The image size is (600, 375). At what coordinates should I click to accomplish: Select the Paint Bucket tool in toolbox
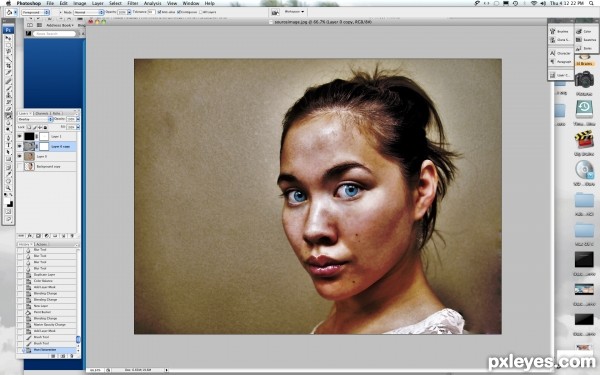(8, 115)
